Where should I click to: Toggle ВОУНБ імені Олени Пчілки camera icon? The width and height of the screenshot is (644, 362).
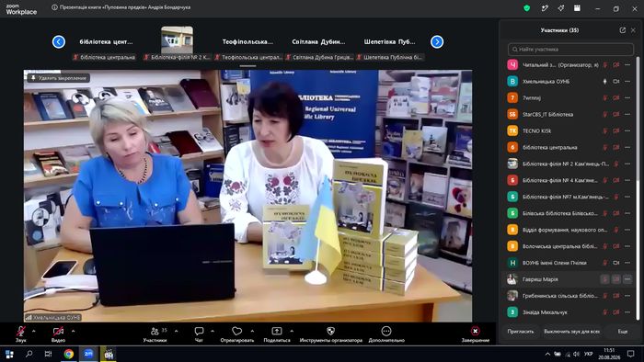[616, 263]
